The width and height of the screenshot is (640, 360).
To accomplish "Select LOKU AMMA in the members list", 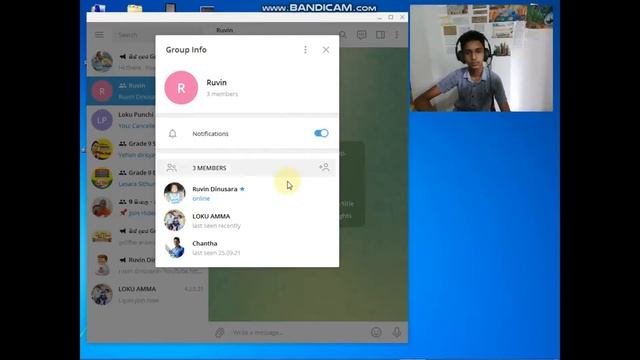I will [247, 220].
